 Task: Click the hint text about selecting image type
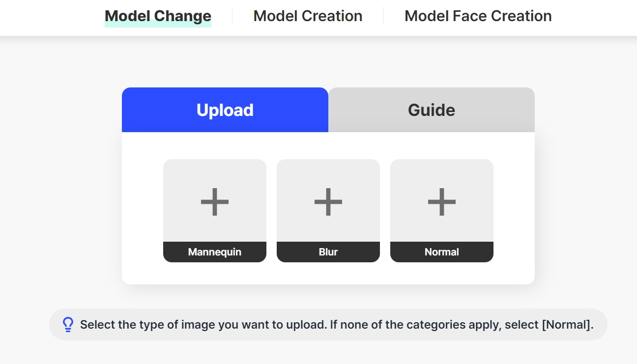coord(337,325)
